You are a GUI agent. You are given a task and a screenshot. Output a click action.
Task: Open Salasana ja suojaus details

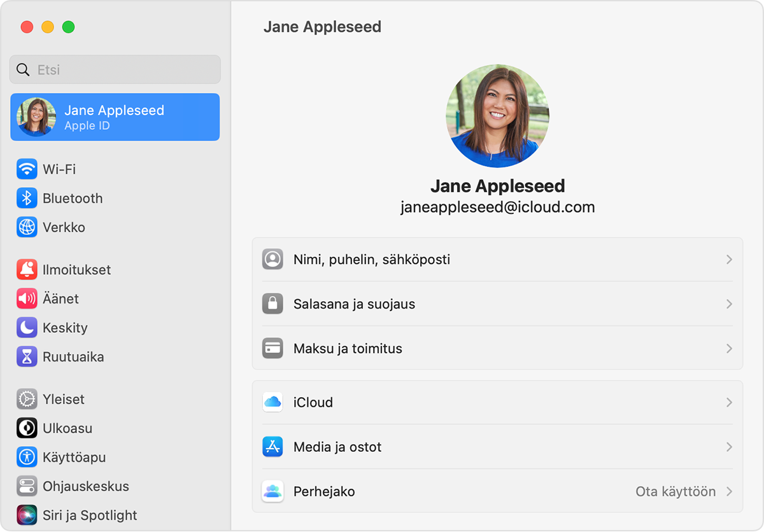point(498,304)
